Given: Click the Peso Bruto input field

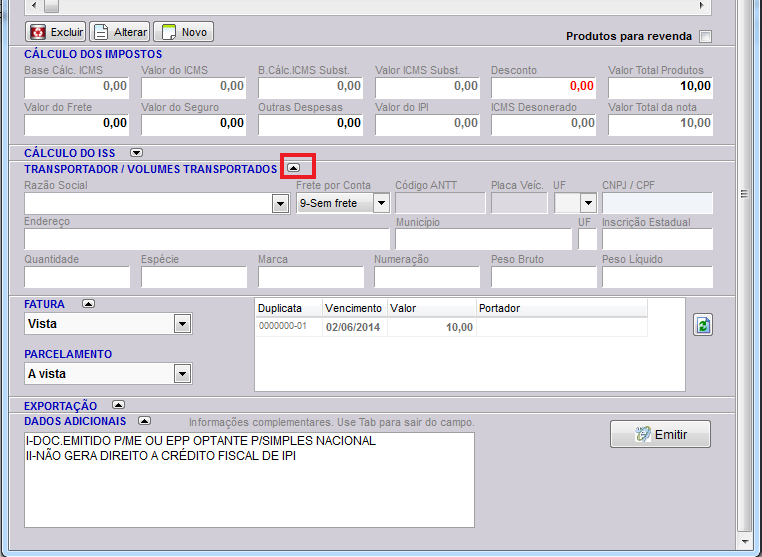Looking at the screenshot, I should 543,277.
